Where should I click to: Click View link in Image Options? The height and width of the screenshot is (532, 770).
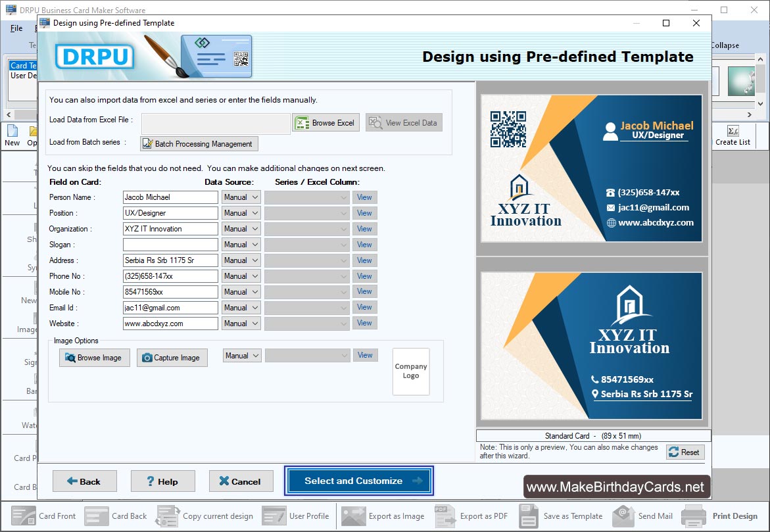[366, 355]
